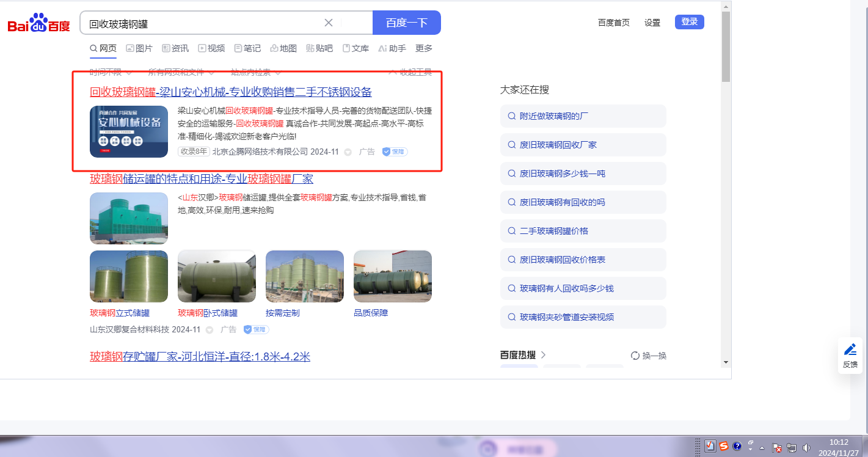Click the volume speaker tray icon
Image resolution: width=868 pixels, height=457 pixels.
pos(806,447)
